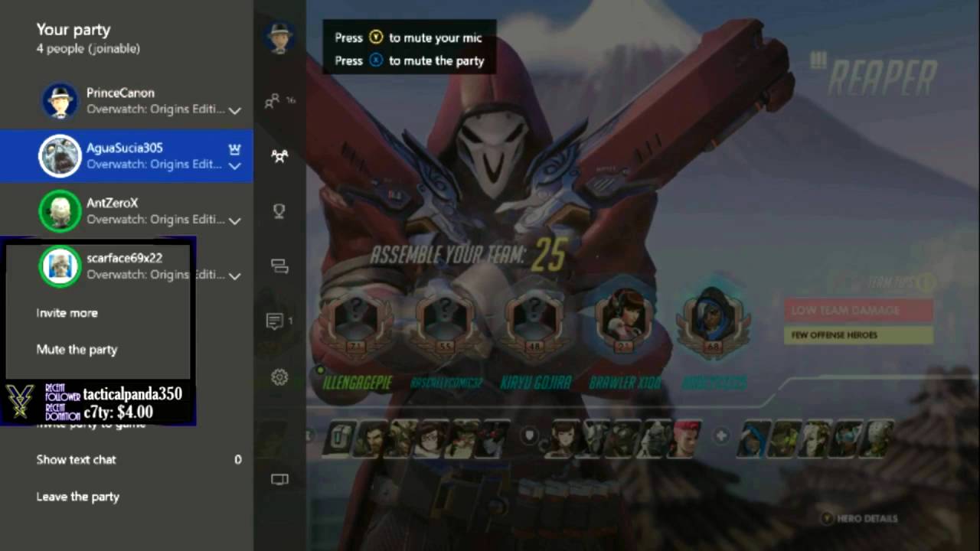The height and width of the screenshot is (551, 980).
Task: Select Invite more in party menu
Action: (x=67, y=313)
